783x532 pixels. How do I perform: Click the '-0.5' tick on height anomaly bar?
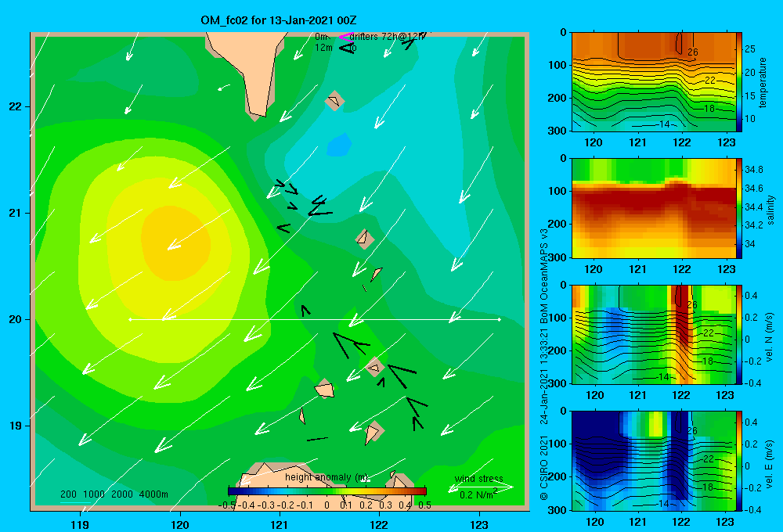(227, 505)
